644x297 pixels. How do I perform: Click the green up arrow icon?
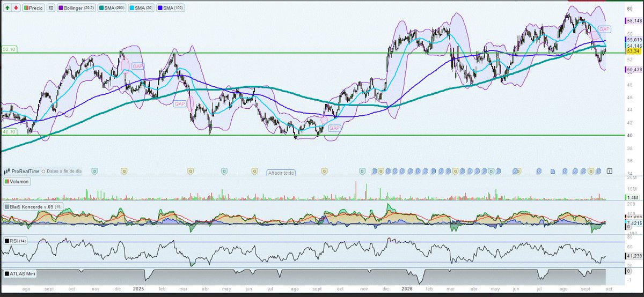tap(7, 8)
